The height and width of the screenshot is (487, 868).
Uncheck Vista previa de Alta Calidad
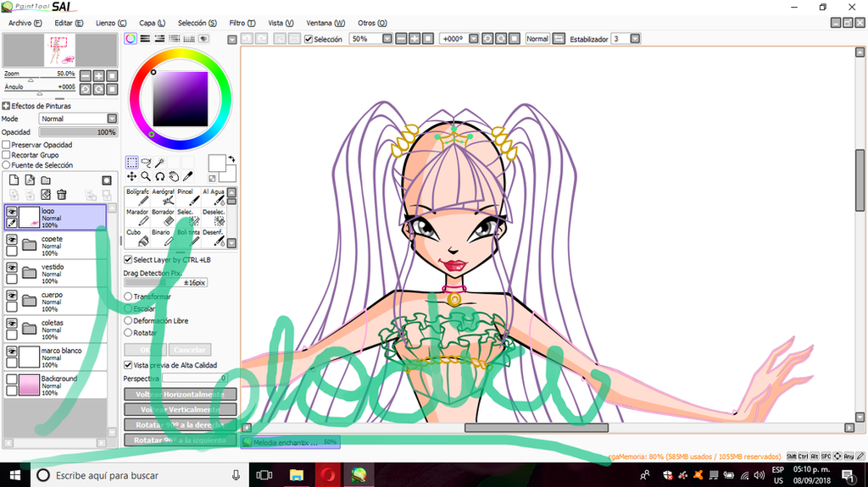point(128,365)
